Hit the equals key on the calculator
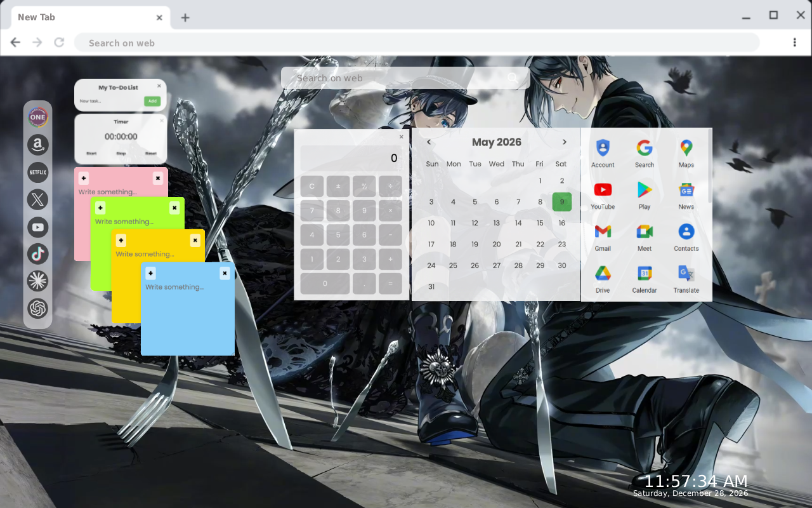Image resolution: width=812 pixels, height=508 pixels. pyautogui.click(x=390, y=283)
